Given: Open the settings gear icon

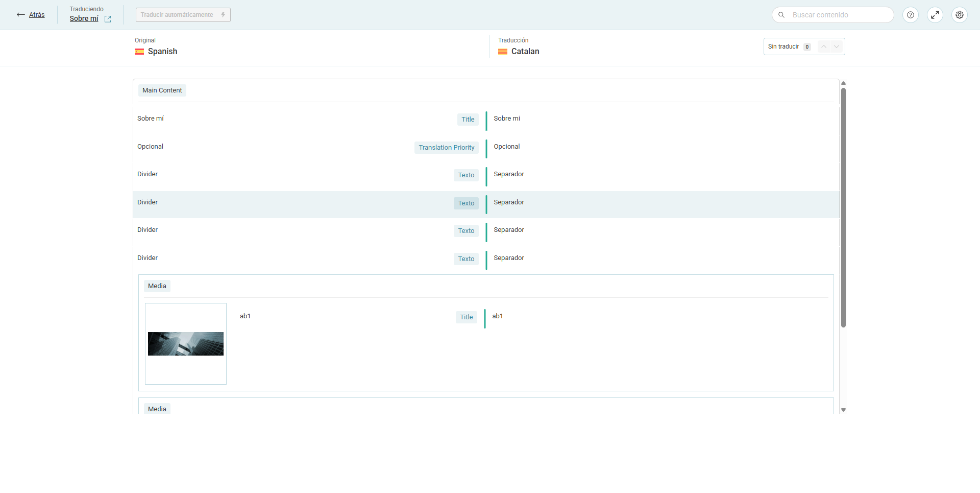Looking at the screenshot, I should 959,15.
